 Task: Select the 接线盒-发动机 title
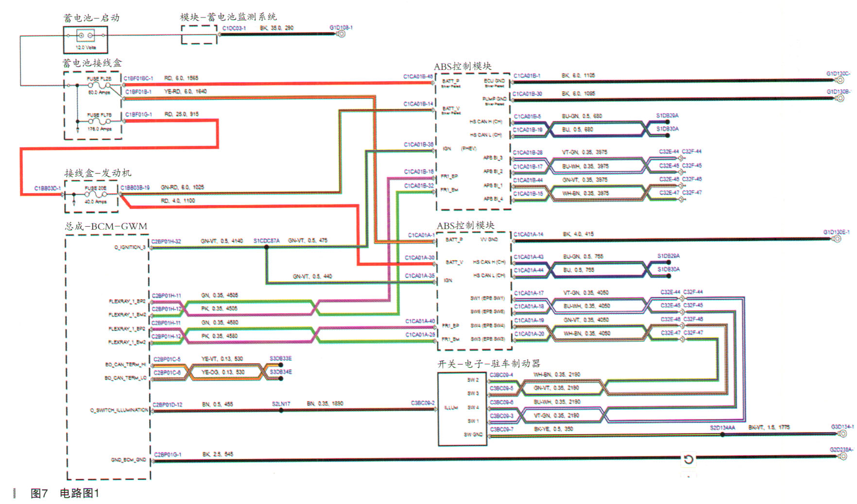click(98, 173)
